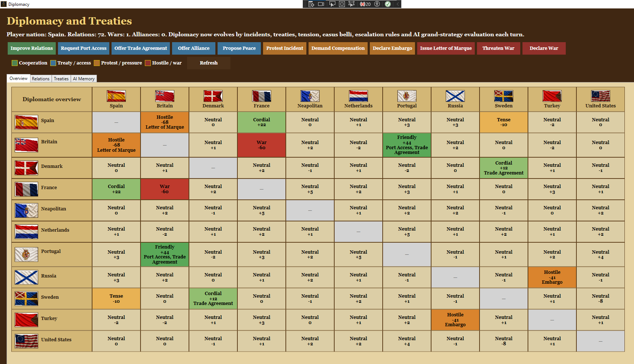Viewport: 634px width, 364px height.
Task: Click the Sweden flag in the row header
Action: 26,299
